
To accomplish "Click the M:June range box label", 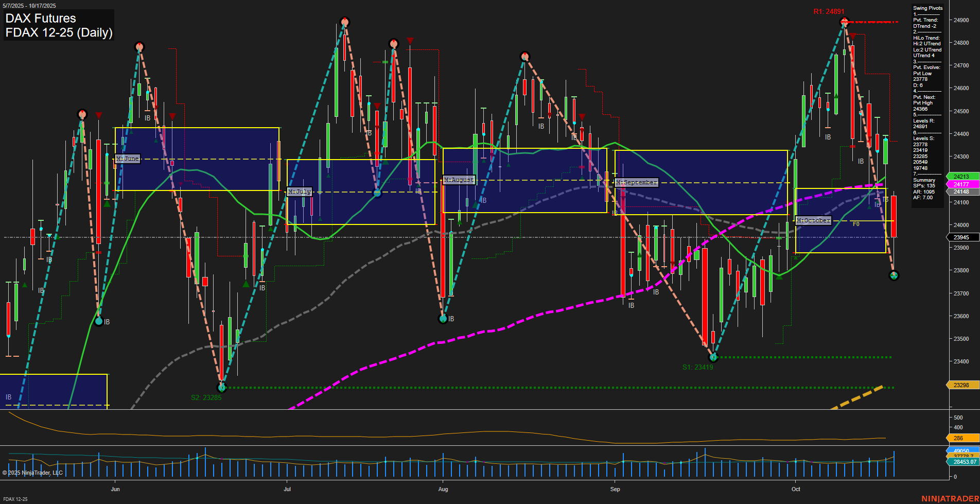I will 128,159.
